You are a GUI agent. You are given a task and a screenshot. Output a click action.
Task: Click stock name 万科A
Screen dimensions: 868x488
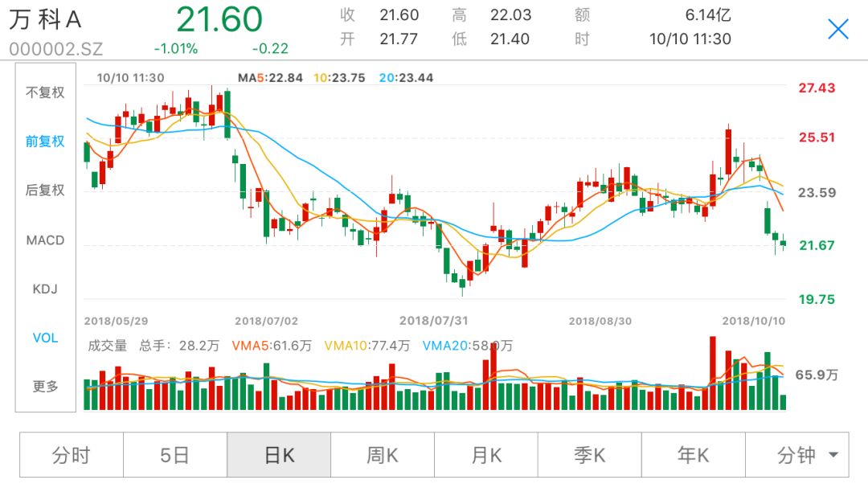pyautogui.click(x=45, y=20)
